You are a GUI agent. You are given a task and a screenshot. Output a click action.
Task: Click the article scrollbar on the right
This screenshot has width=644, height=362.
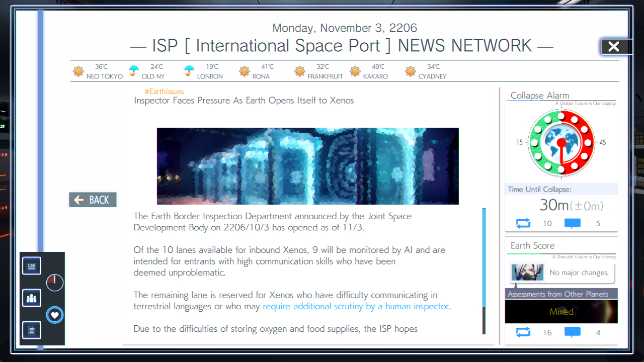(x=484, y=270)
